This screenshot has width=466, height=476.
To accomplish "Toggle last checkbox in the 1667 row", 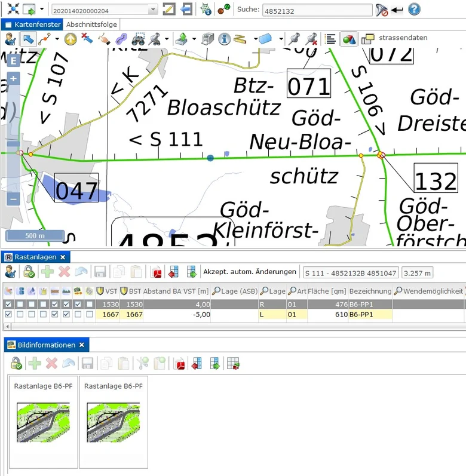I will tap(89, 315).
